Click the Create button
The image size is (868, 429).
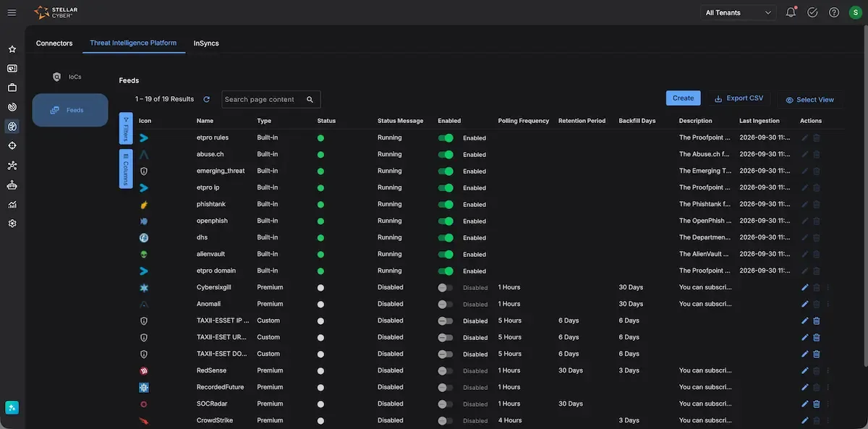(683, 98)
